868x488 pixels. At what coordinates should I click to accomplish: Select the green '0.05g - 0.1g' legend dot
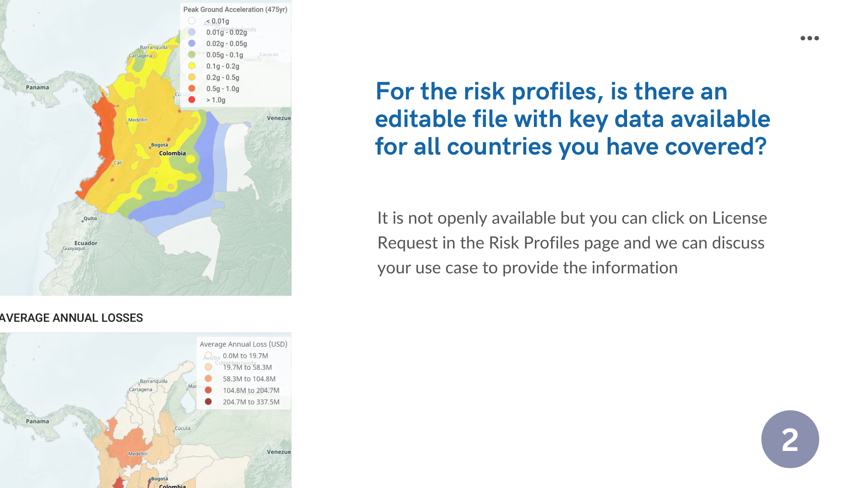[192, 55]
